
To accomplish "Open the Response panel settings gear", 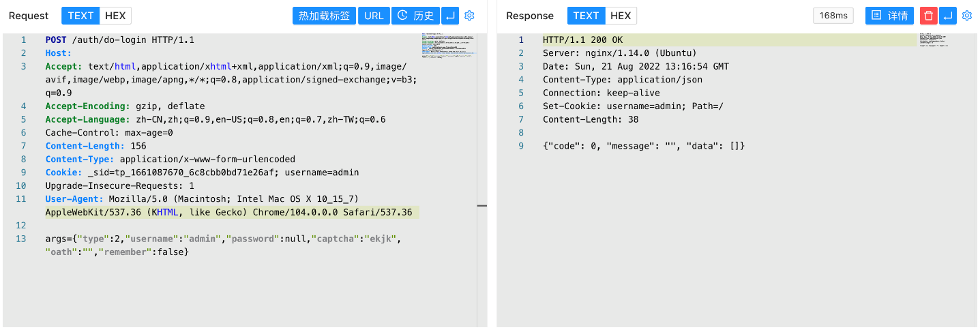I will 966,16.
